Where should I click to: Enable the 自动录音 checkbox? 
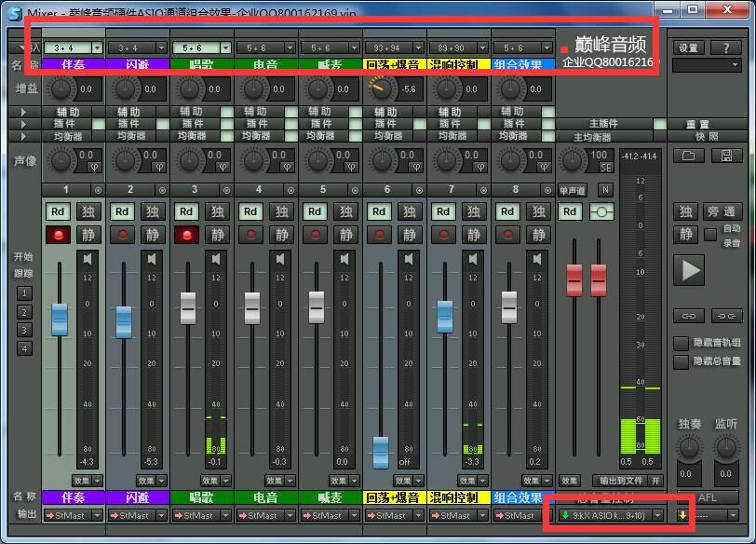[x=710, y=235]
